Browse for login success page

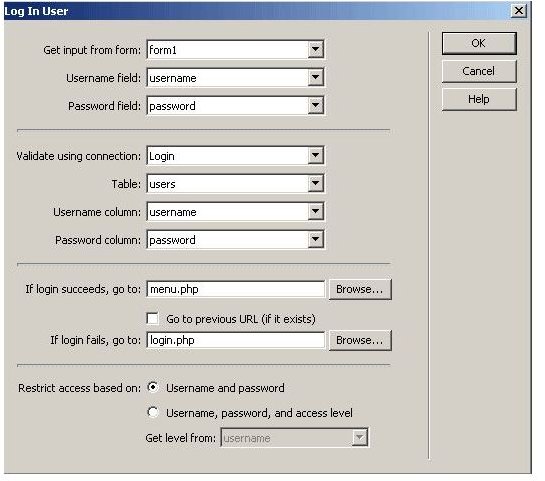click(x=360, y=289)
